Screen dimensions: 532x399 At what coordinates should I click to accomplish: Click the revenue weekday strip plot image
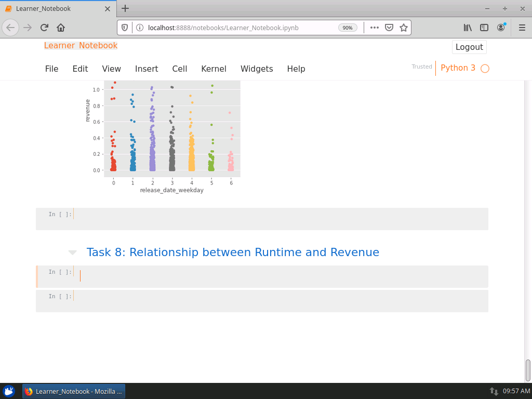pyautogui.click(x=163, y=137)
